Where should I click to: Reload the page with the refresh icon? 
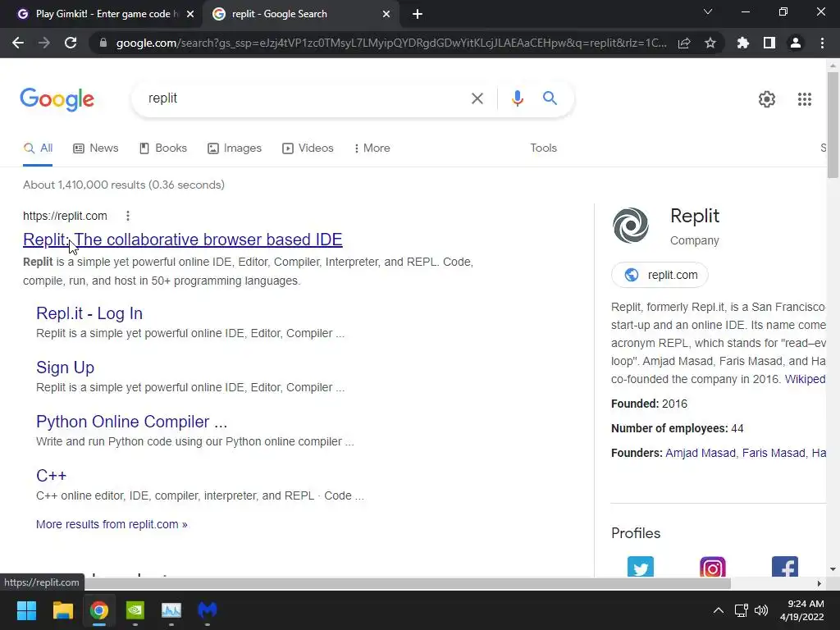71,43
